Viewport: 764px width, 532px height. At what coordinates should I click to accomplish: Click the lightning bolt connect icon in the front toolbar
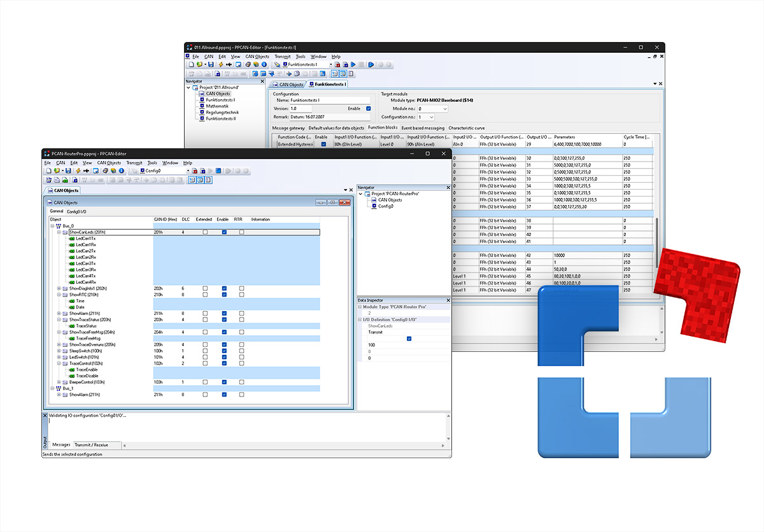pos(77,171)
